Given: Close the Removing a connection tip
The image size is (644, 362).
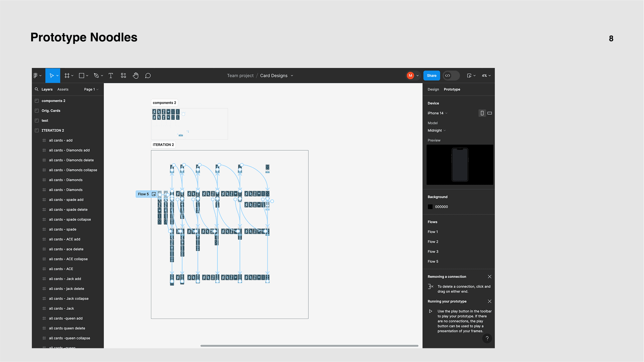Looking at the screenshot, I should click(x=489, y=277).
